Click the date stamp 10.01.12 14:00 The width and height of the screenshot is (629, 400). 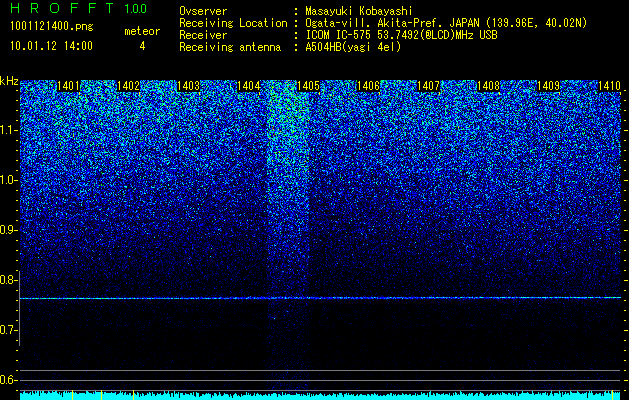click(51, 46)
